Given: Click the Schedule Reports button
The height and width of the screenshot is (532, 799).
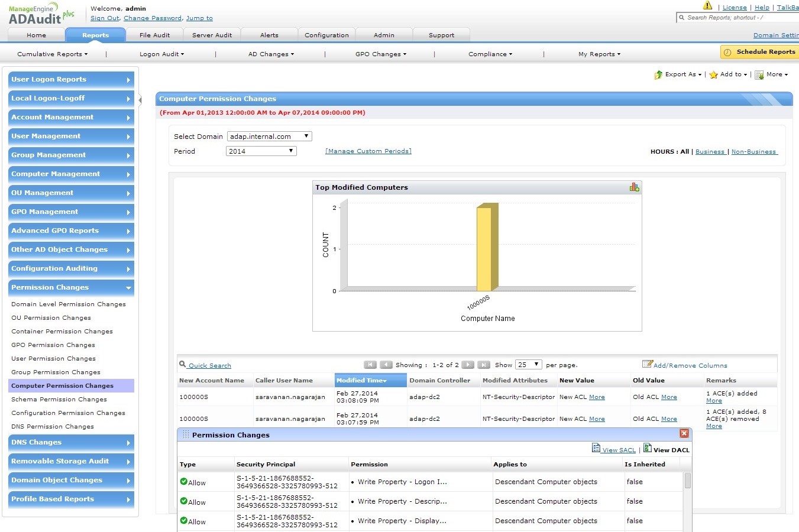Looking at the screenshot, I should click(759, 52).
